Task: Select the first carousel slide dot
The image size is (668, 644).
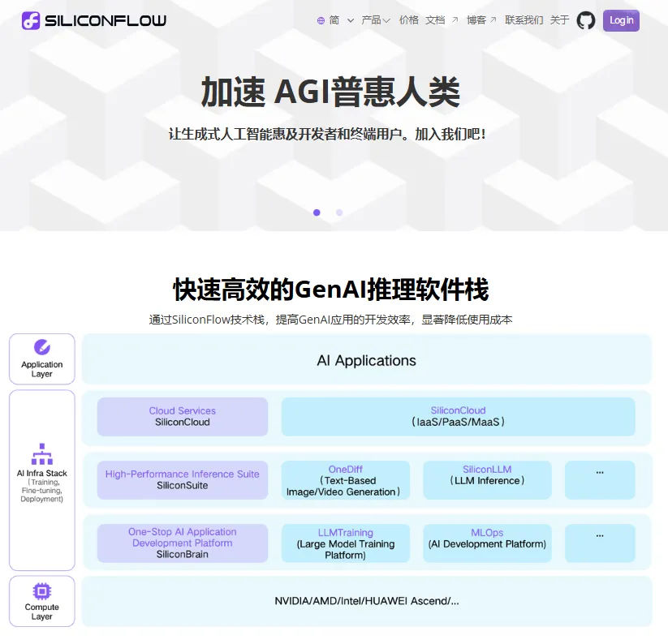Action: [x=317, y=213]
